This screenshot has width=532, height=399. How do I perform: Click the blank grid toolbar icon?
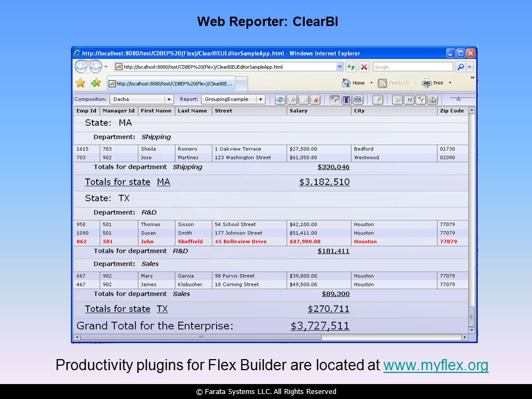303,99
